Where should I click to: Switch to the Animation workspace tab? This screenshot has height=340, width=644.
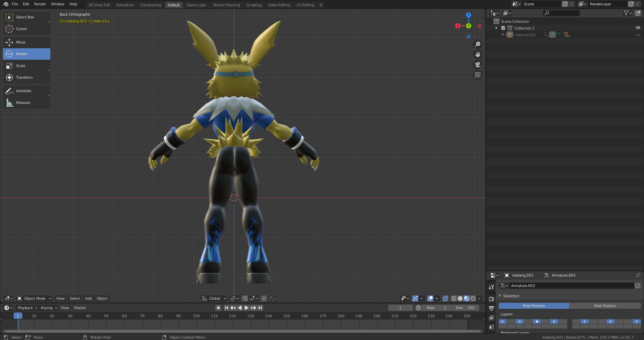click(x=125, y=5)
